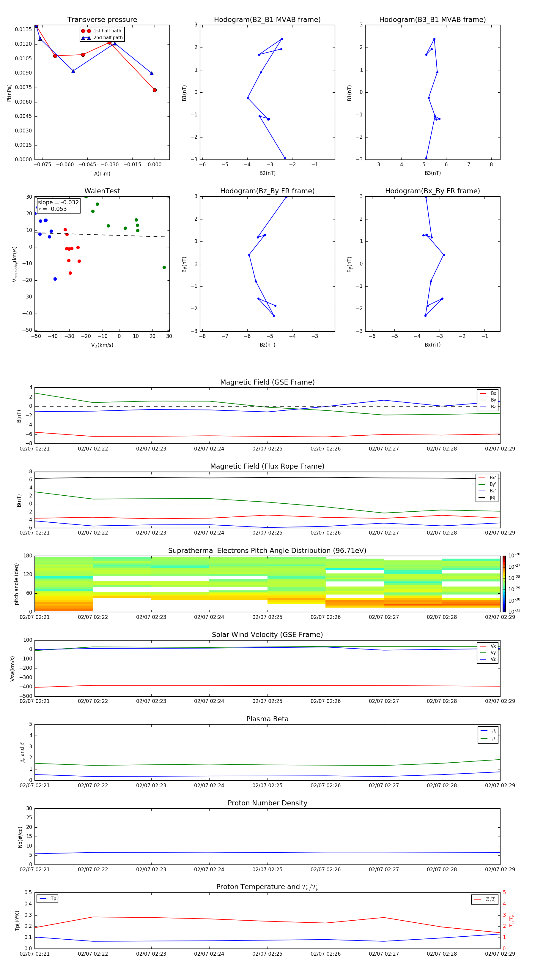
Task: Click "02/07 02:25" tick under Plasma Beta plot
Action: point(267,785)
